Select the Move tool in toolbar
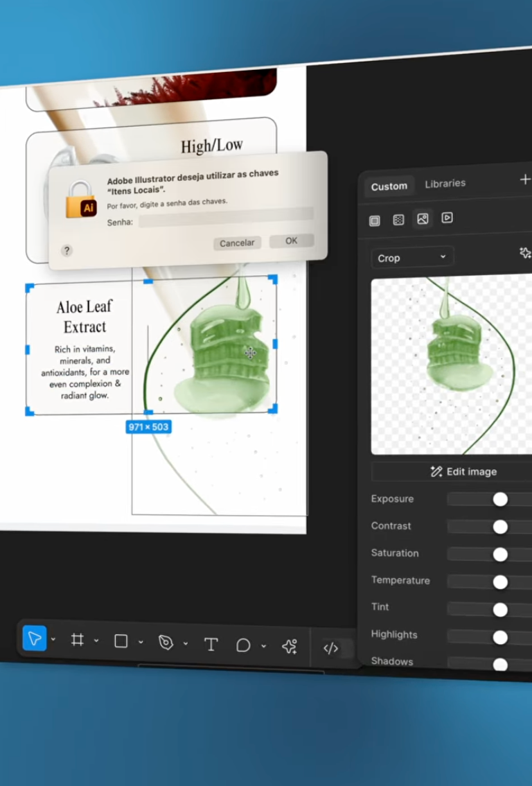Screen dimensions: 532x786 click(35, 638)
